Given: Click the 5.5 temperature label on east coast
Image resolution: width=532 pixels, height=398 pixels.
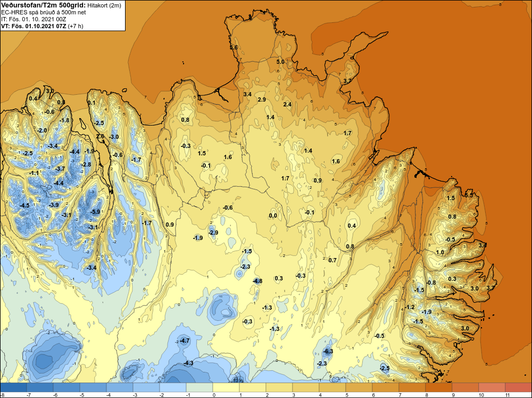Looking at the screenshot, I should point(469,195).
